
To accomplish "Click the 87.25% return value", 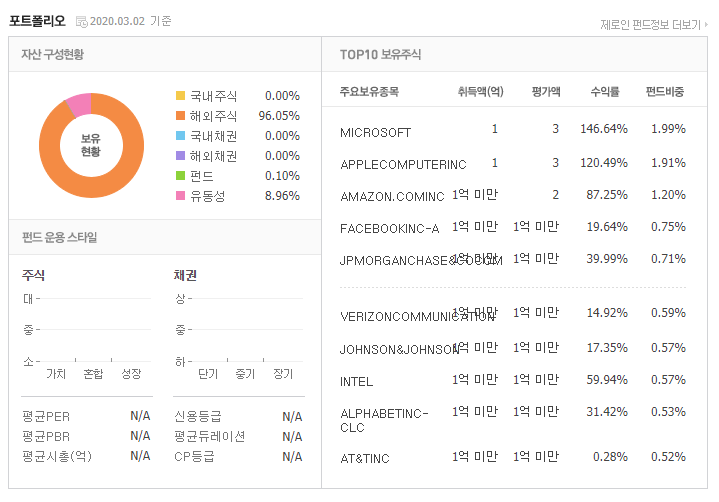I will pyautogui.click(x=607, y=195).
